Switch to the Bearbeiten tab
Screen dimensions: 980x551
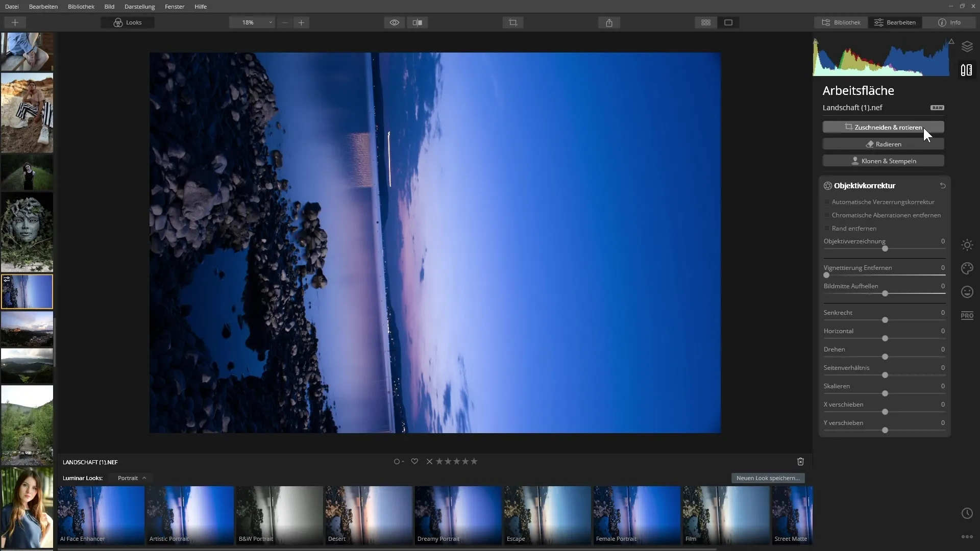895,22
